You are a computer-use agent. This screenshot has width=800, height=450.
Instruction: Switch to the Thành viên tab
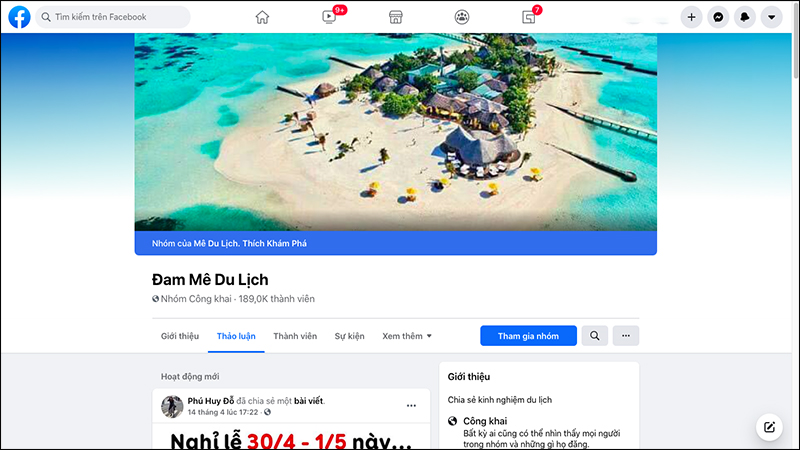[x=295, y=336]
